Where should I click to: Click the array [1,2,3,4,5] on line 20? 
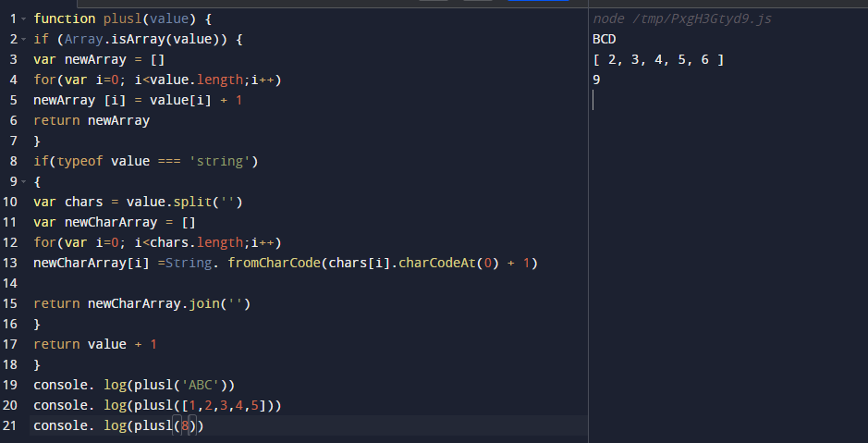tap(224, 405)
